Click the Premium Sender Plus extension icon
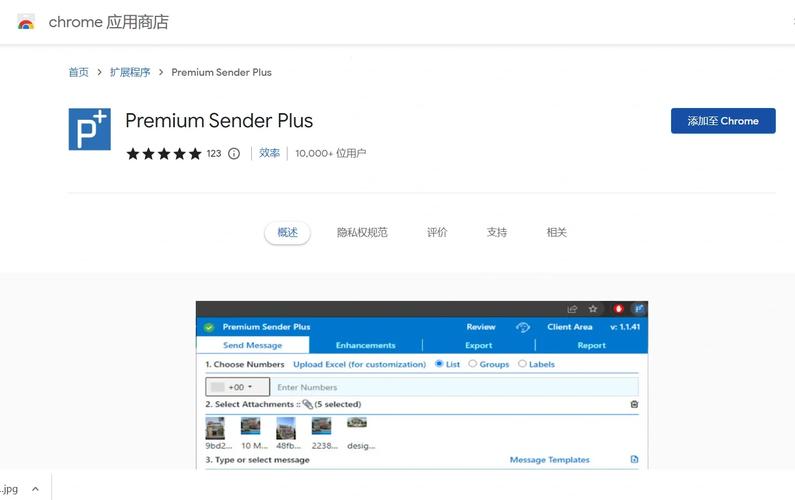 coord(89,129)
